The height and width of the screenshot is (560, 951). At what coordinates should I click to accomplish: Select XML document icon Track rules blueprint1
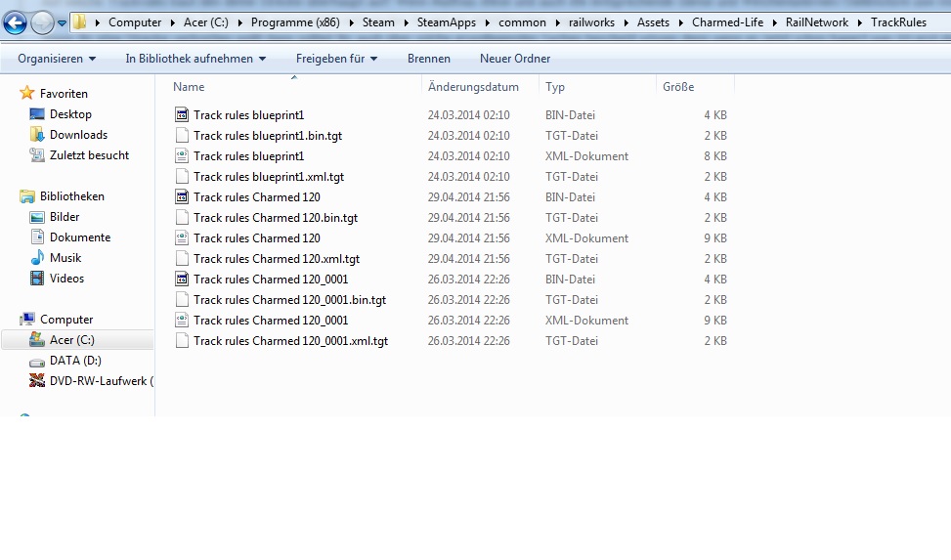[182, 156]
